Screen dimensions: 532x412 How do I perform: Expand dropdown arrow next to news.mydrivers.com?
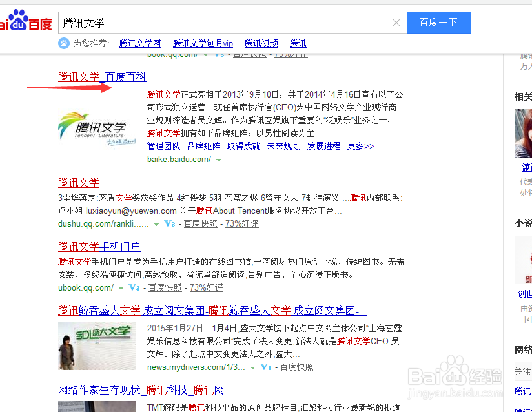[x=252, y=368]
